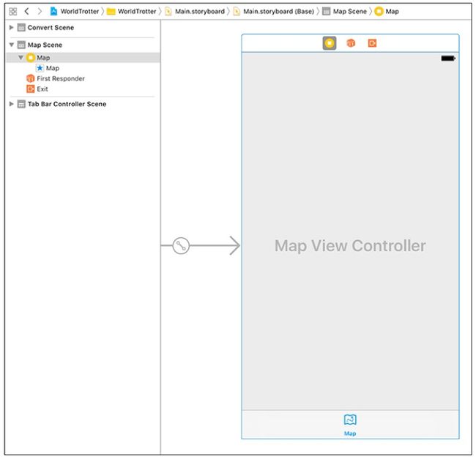Click view controller icon in scene dock

pos(330,43)
